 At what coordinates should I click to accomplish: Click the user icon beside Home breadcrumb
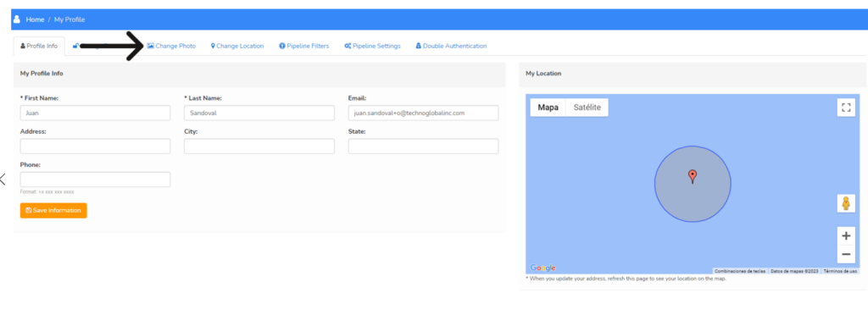point(17,19)
